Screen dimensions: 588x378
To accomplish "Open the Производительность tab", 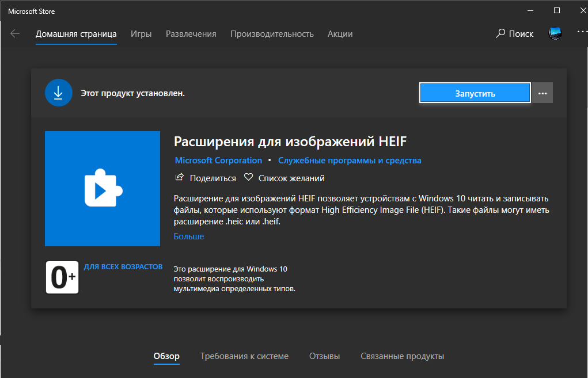I will 272,34.
